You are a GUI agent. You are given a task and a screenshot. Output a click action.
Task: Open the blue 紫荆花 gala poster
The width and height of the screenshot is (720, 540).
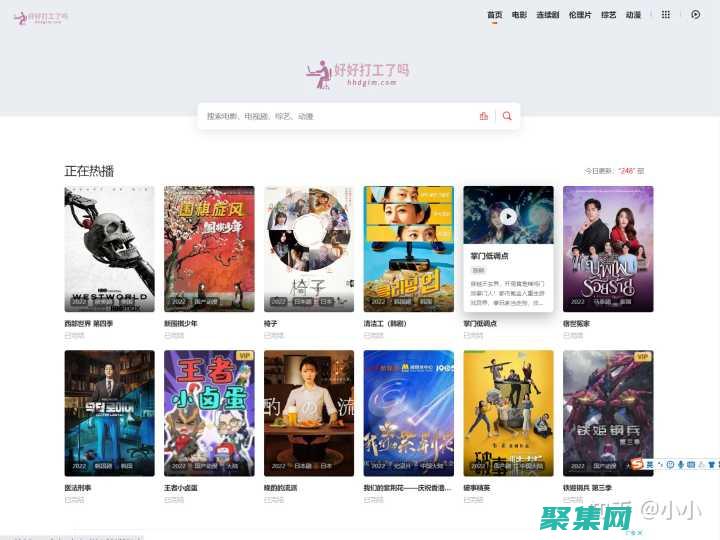tap(409, 413)
